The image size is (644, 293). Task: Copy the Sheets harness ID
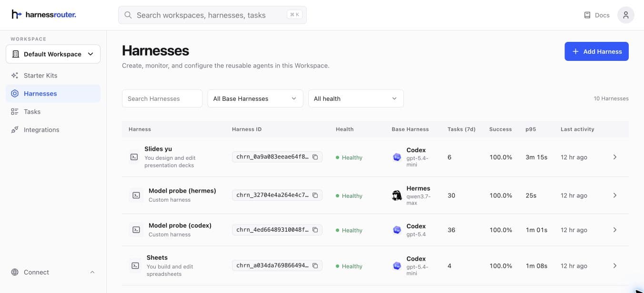click(x=315, y=265)
